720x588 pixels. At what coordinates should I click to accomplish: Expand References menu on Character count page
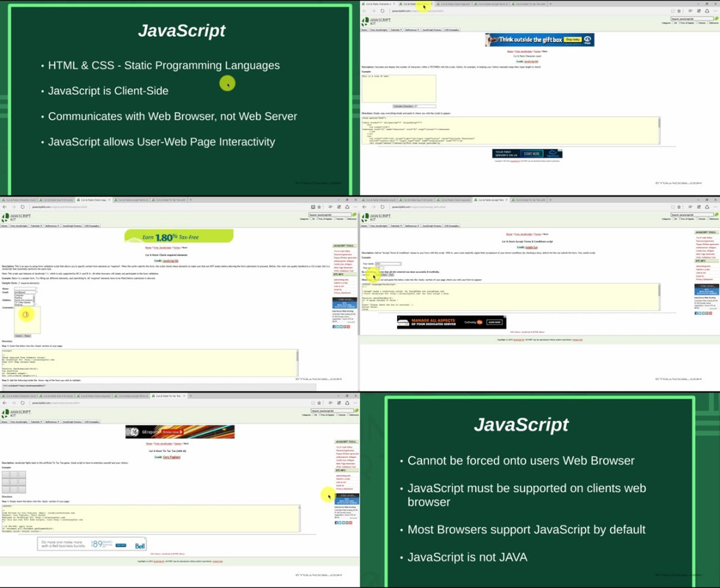411,30
